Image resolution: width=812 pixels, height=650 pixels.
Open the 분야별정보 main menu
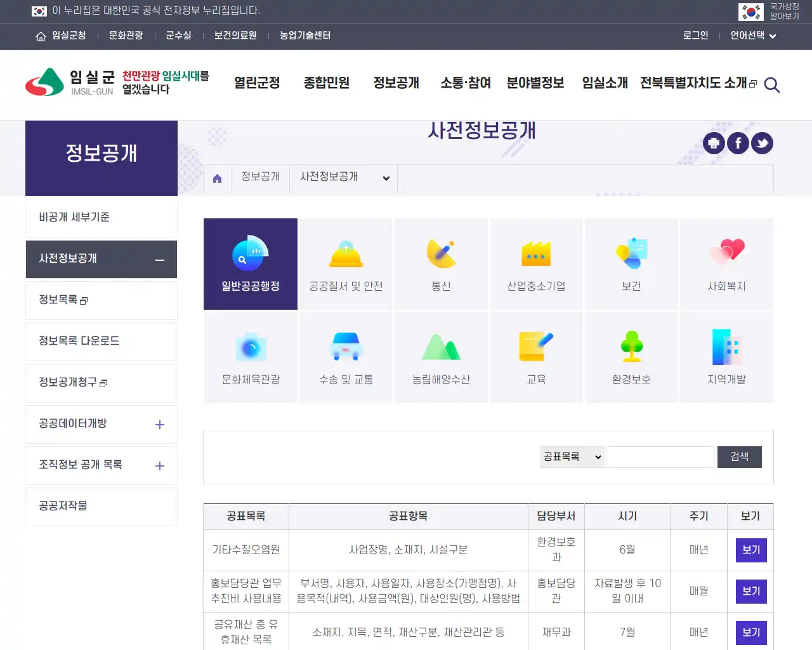pyautogui.click(x=535, y=83)
